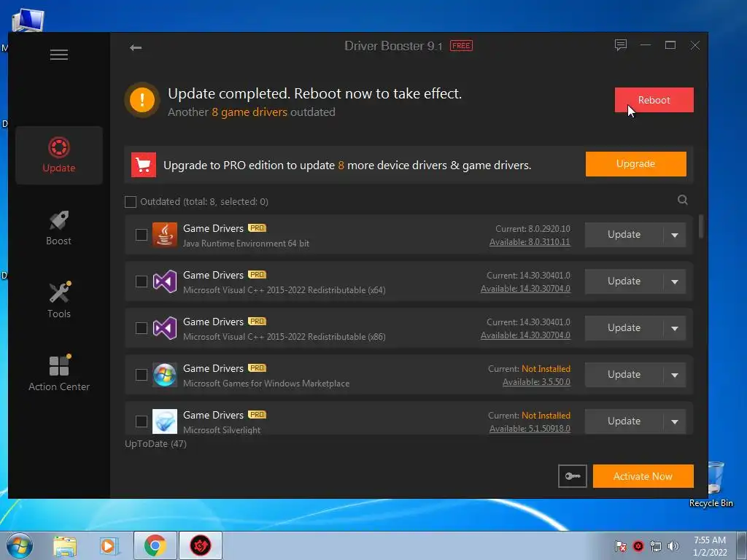
Task: Check the Visual C++ Redistributable x64 row
Action: pos(142,281)
